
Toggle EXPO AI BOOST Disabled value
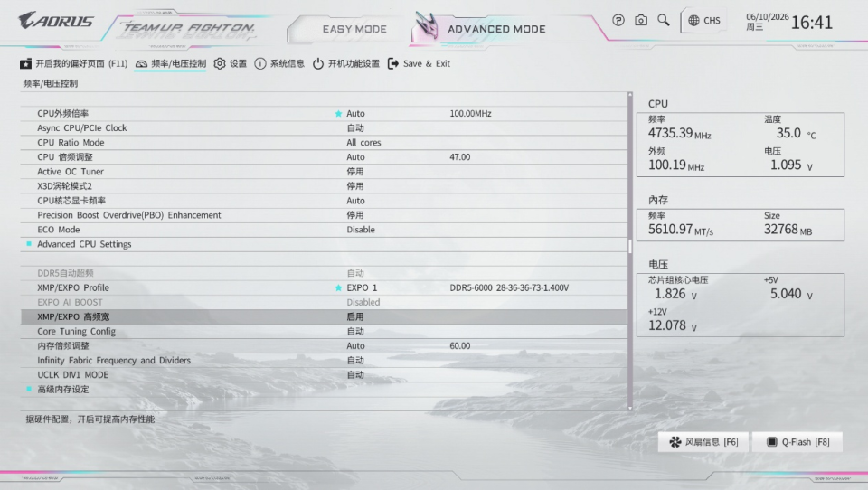point(363,302)
